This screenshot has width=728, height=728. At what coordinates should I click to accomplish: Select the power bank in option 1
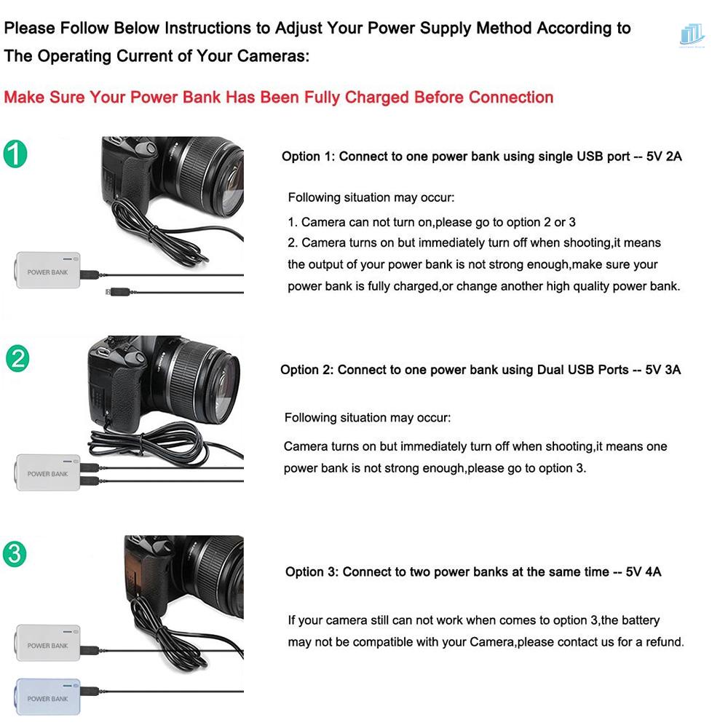coord(48,270)
